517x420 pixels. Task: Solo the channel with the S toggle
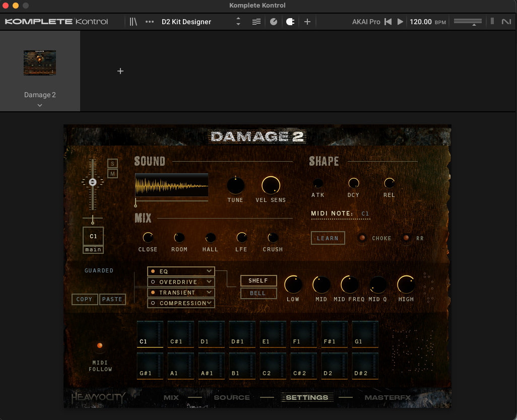(112, 163)
